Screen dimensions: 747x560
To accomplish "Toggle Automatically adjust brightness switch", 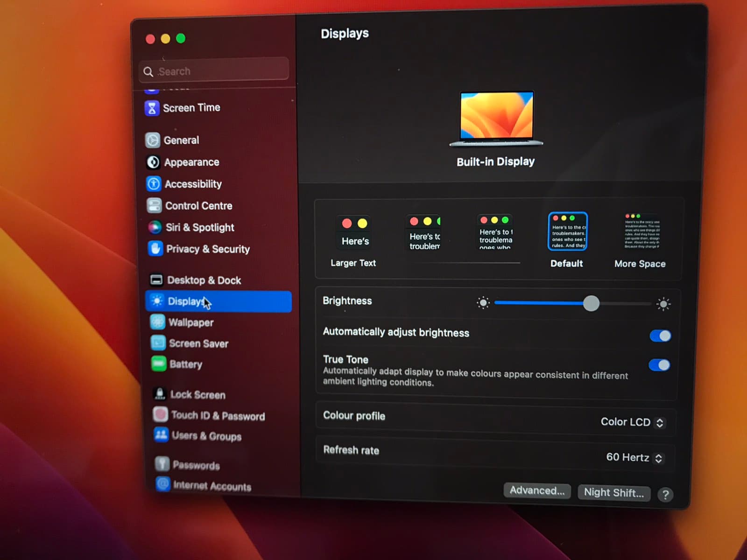I will click(660, 336).
